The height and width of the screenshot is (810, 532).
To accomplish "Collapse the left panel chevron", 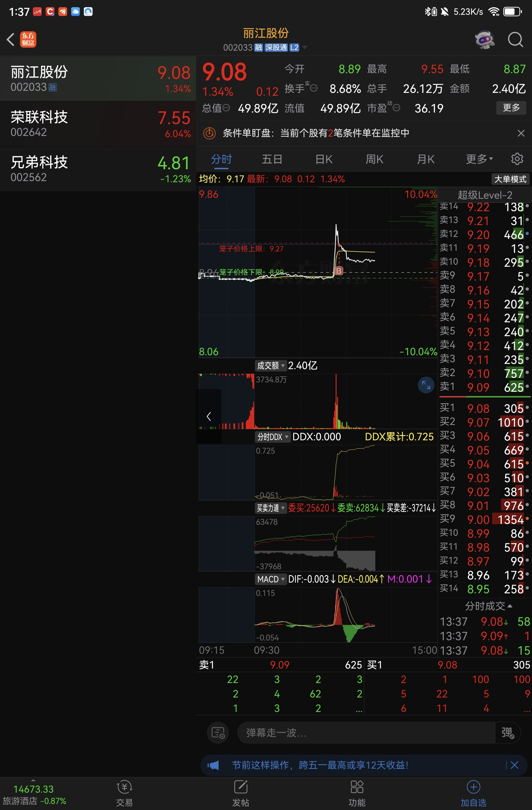I will coord(209,416).
